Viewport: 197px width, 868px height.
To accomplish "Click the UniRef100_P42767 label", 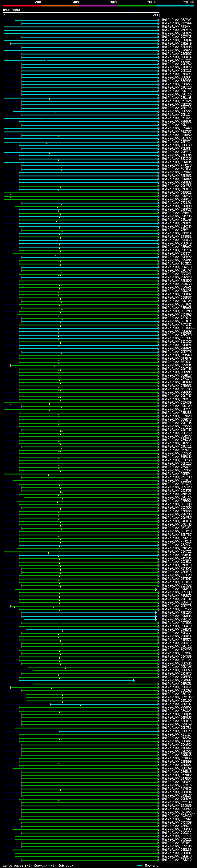I will 177,132.
